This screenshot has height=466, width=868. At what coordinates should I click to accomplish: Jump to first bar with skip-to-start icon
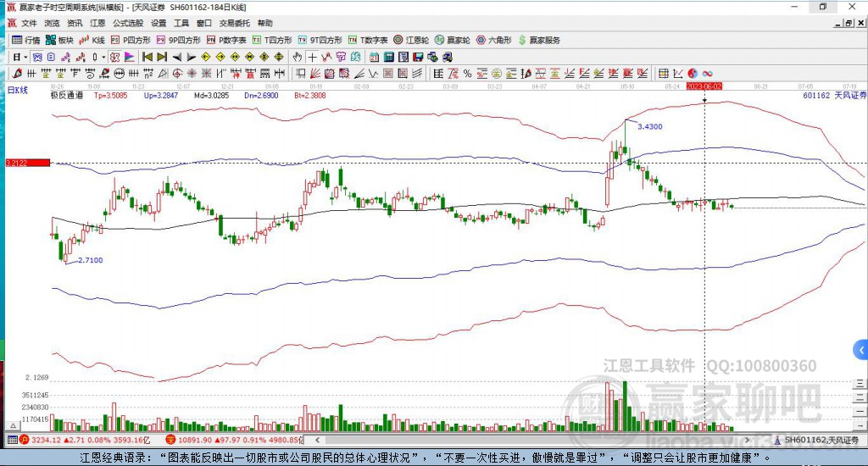(x=147, y=57)
